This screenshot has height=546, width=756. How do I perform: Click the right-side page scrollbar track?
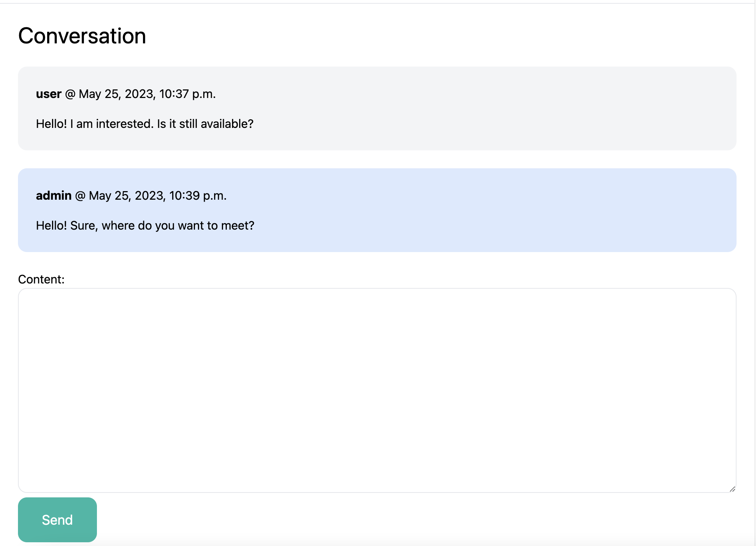click(x=755, y=273)
